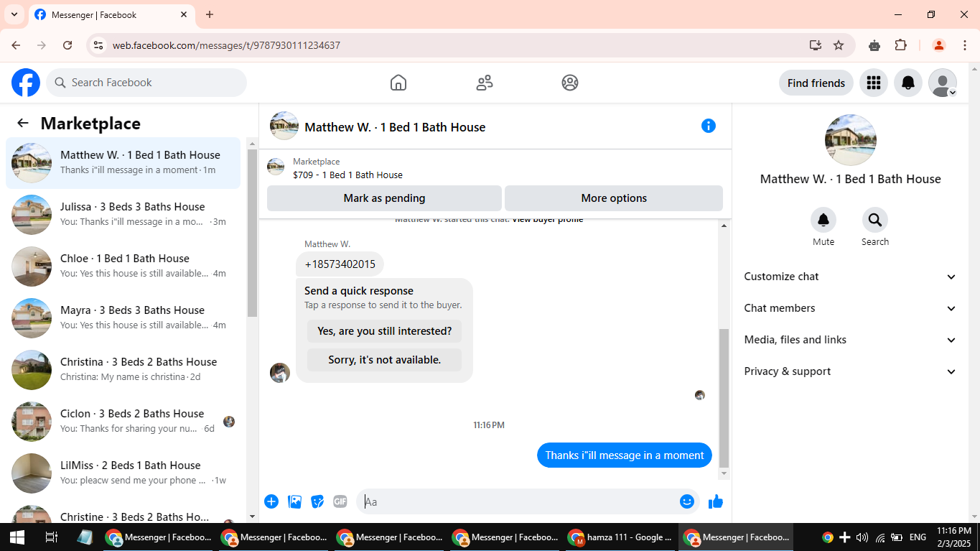Screen dimensions: 980x551
Task: Click the More options button
Action: (614, 198)
